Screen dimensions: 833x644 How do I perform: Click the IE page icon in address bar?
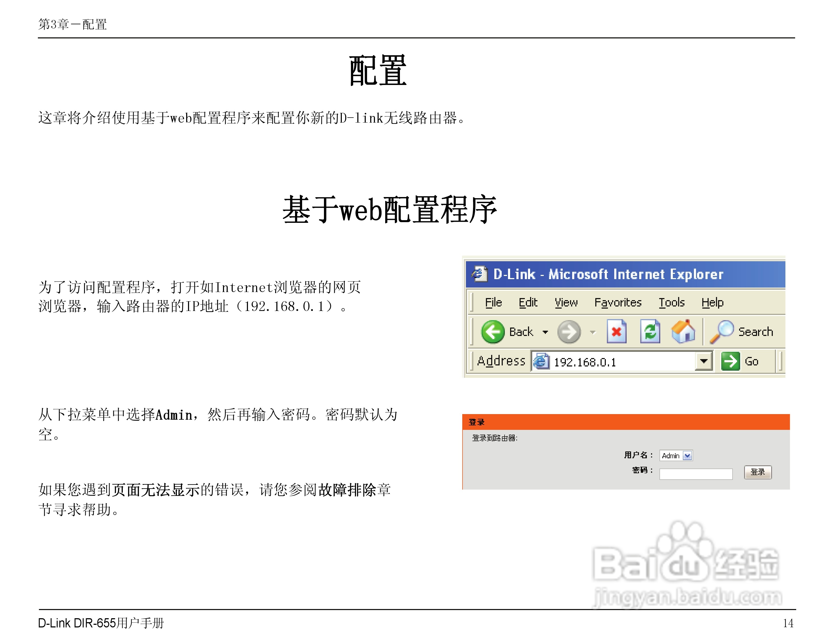tap(541, 361)
